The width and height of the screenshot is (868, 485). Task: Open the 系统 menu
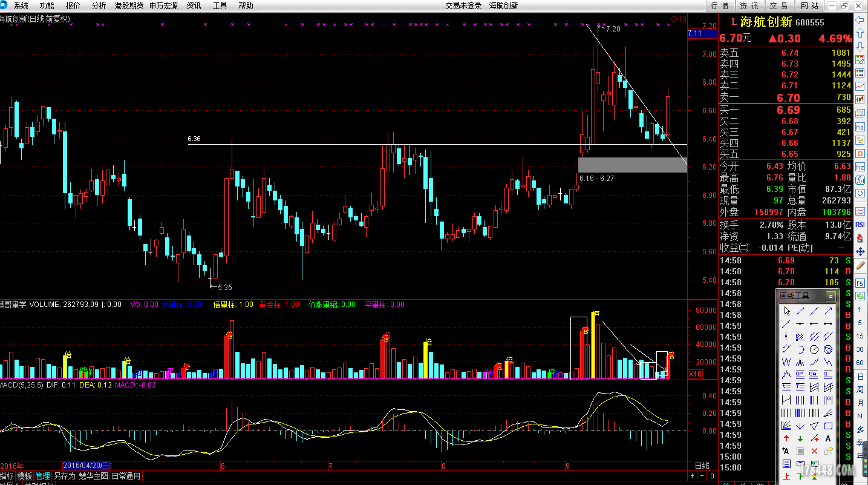pyautogui.click(x=21, y=5)
